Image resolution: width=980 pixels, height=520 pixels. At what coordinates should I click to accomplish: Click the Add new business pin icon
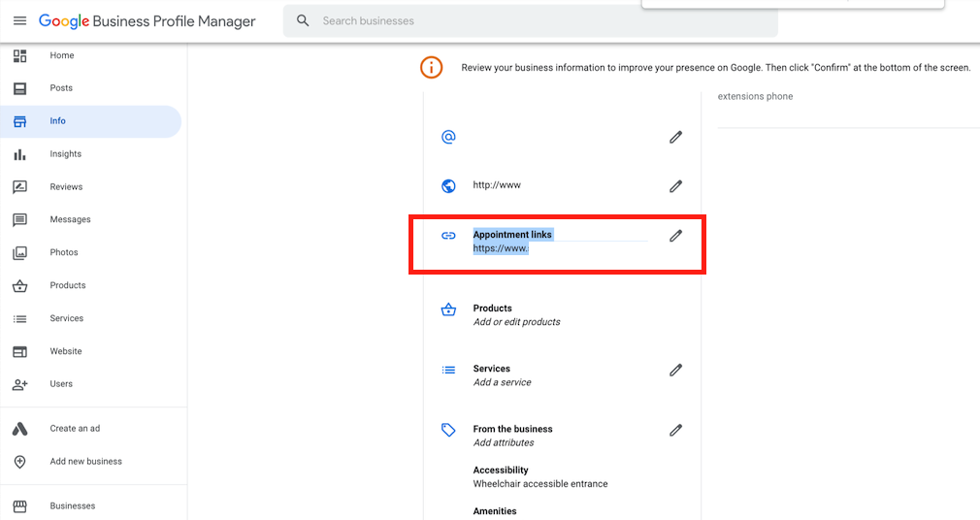tap(20, 461)
